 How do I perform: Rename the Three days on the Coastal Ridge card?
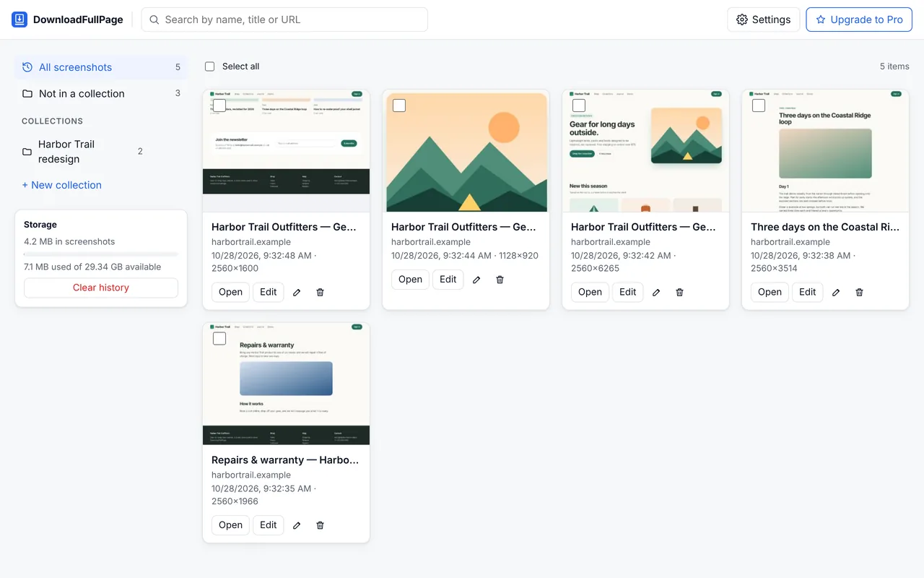tap(836, 293)
